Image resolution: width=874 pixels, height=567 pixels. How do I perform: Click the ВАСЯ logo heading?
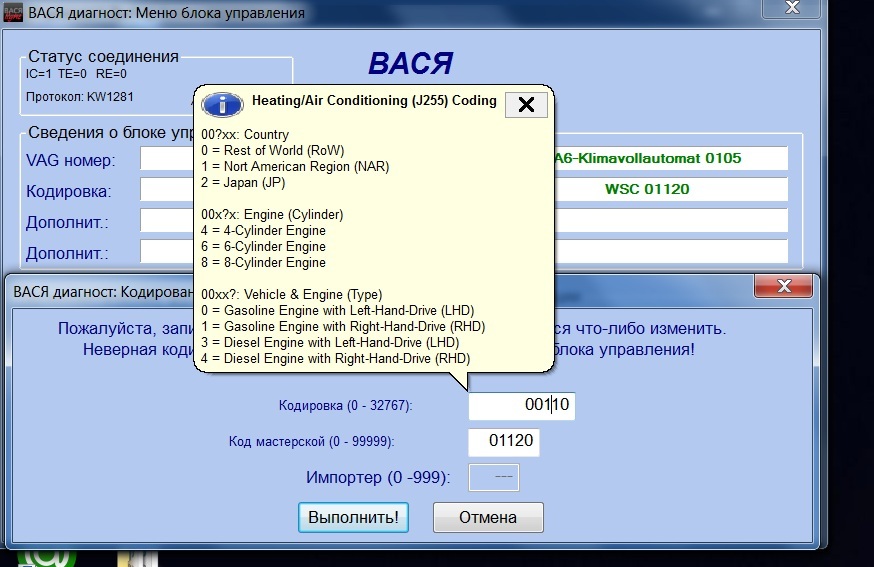coord(411,63)
